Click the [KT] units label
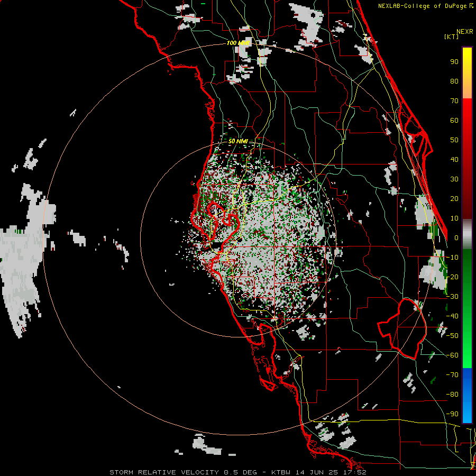The width and height of the screenshot is (476, 476). point(452,36)
